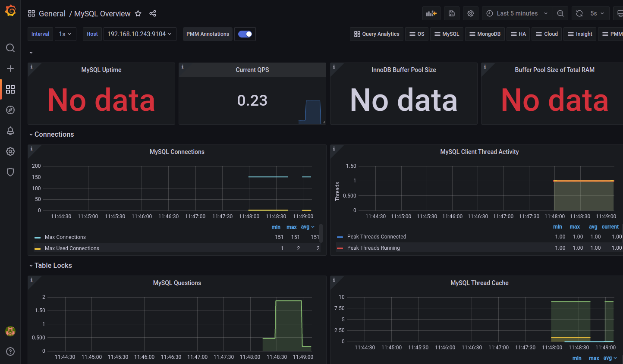This screenshot has height=364, width=623.
Task: Click info icon on MySQL Client Thread Activity
Action: coord(334,148)
